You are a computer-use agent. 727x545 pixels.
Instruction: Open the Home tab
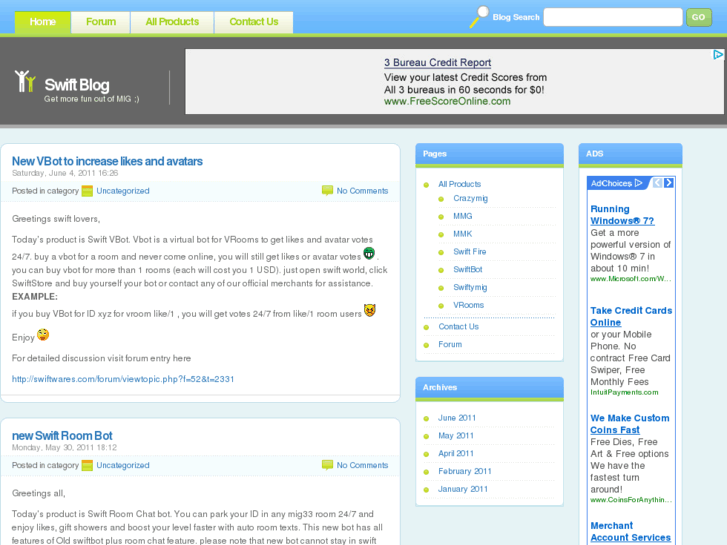point(43,22)
